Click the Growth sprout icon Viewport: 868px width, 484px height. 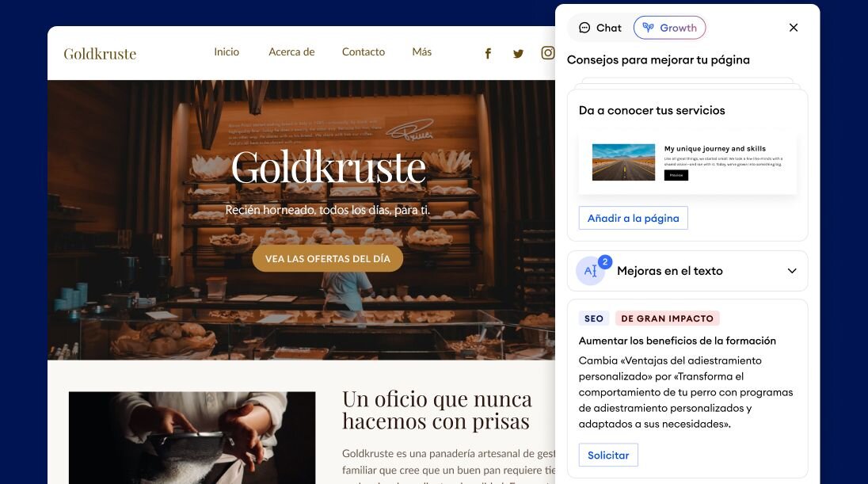click(x=649, y=27)
